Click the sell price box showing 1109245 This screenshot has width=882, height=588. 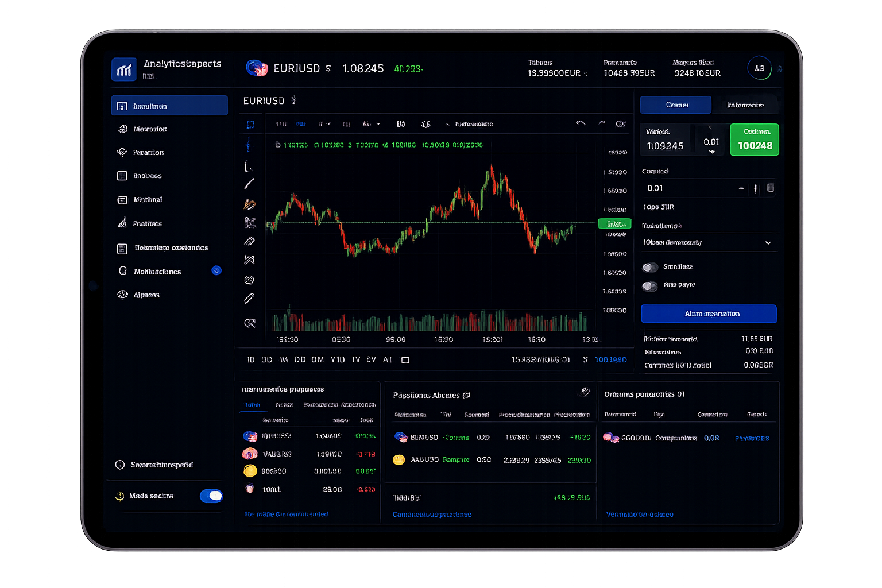click(665, 140)
